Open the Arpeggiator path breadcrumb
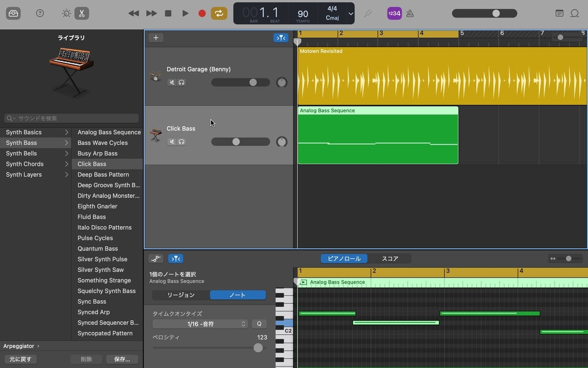This screenshot has width=588, height=368. tap(22, 346)
